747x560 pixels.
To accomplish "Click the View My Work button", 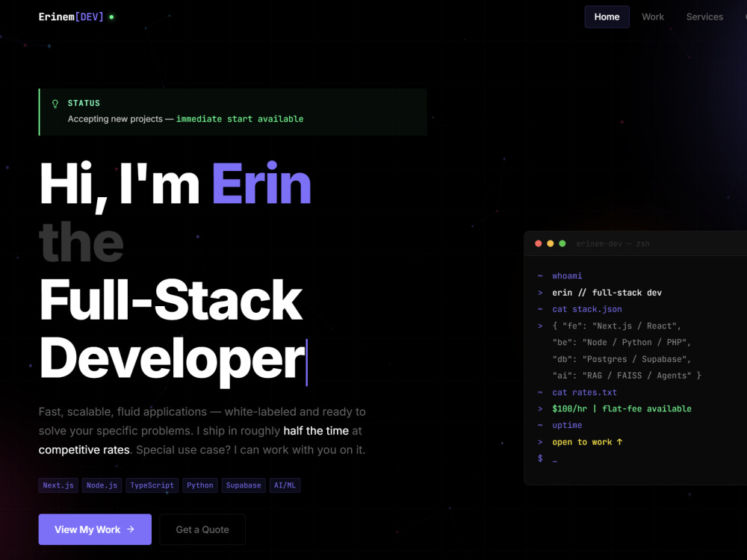I will tap(95, 529).
